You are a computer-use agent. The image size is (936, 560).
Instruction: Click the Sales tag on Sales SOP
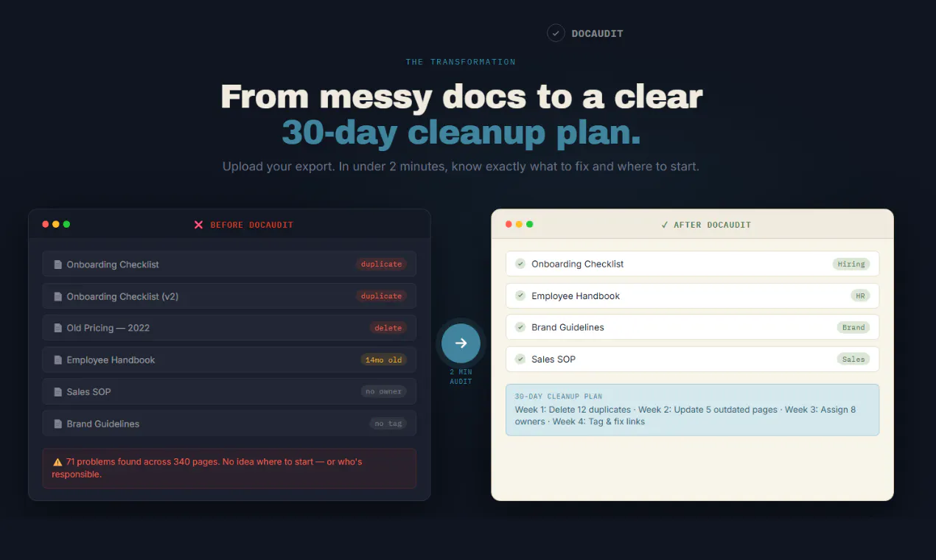pos(853,359)
